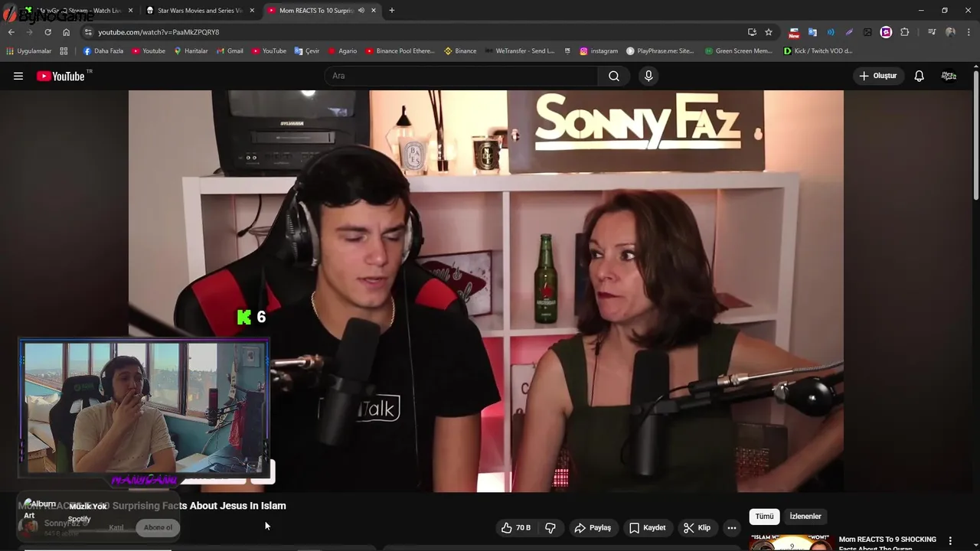Open the Binance Pool Ethere... bookmark

pyautogui.click(x=400, y=51)
